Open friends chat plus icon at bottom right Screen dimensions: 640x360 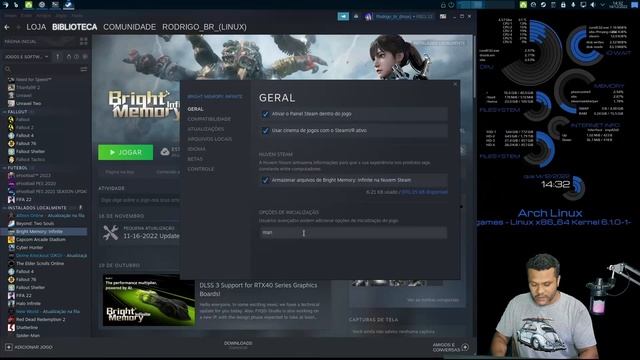[x=465, y=347]
